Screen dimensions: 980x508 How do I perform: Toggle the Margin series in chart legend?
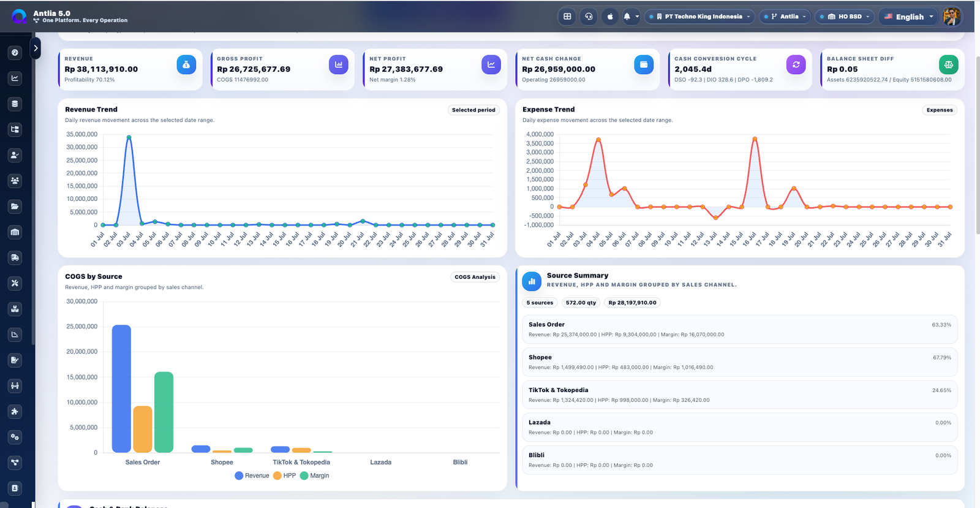pyautogui.click(x=315, y=476)
